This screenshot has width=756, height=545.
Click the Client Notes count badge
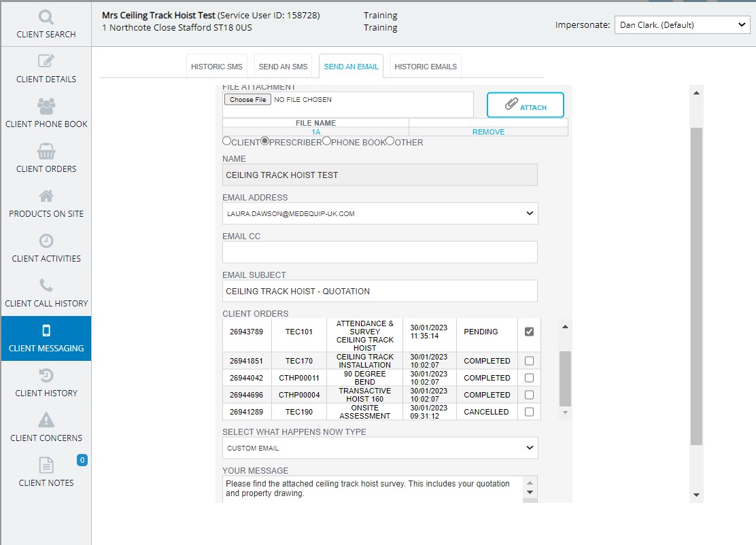(x=82, y=460)
